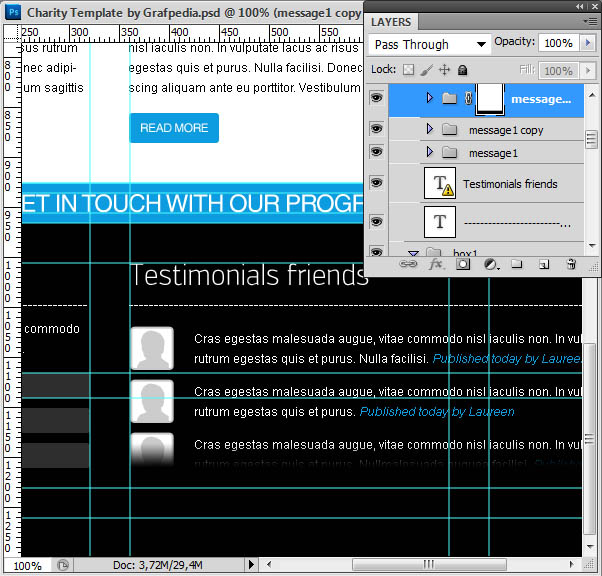Hide the box1 group

click(x=377, y=252)
